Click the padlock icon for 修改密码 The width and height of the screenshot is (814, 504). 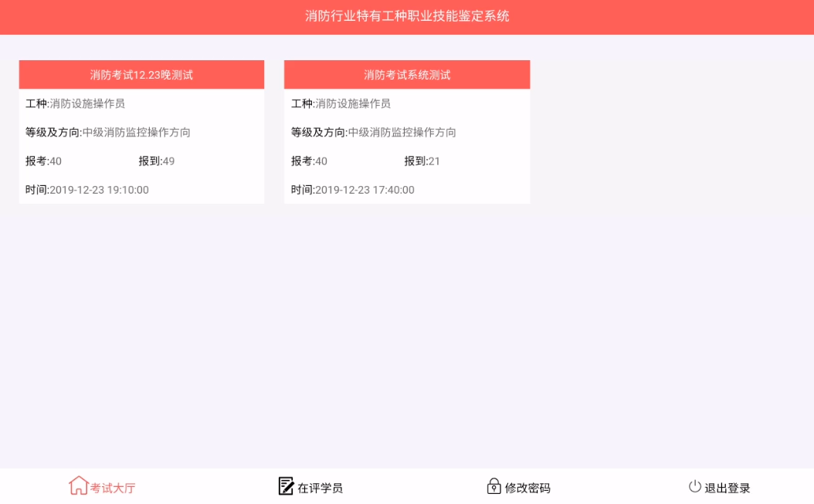(493, 486)
